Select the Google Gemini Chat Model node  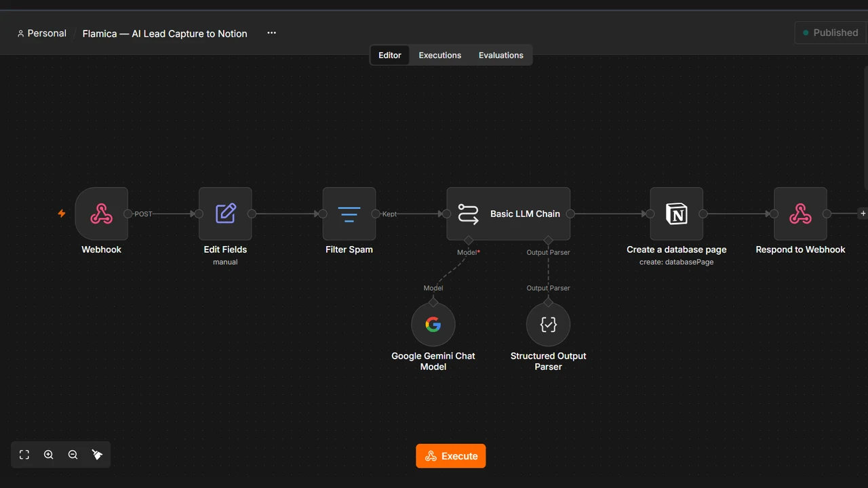tap(433, 325)
